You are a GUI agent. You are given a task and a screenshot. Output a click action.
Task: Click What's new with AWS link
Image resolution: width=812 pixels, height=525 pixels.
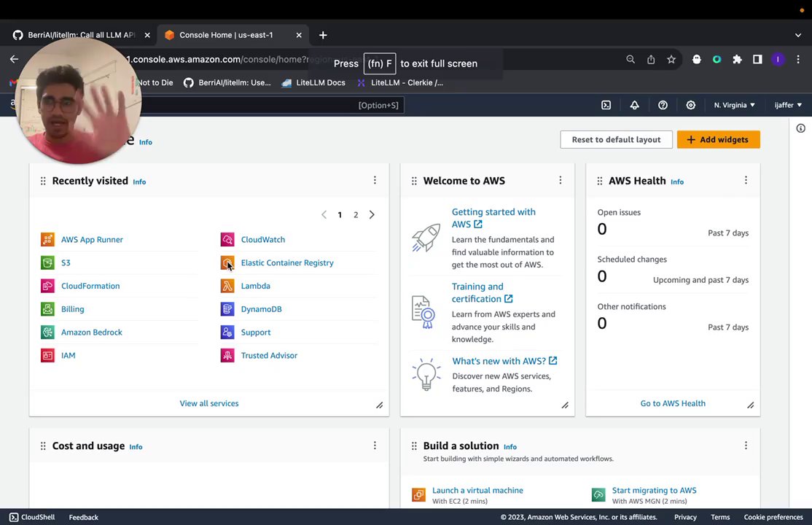point(504,361)
